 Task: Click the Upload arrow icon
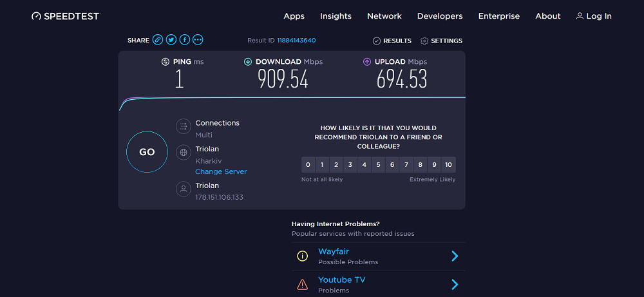(x=367, y=62)
